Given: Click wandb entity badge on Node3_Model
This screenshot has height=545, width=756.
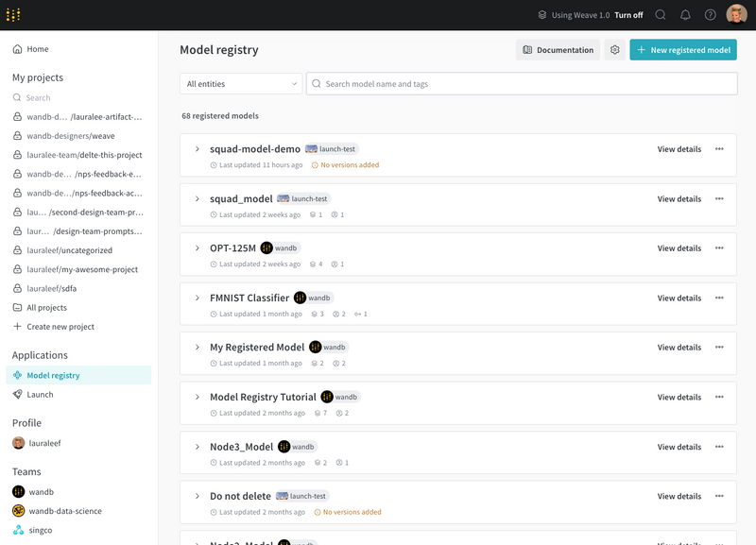Looking at the screenshot, I should (298, 447).
